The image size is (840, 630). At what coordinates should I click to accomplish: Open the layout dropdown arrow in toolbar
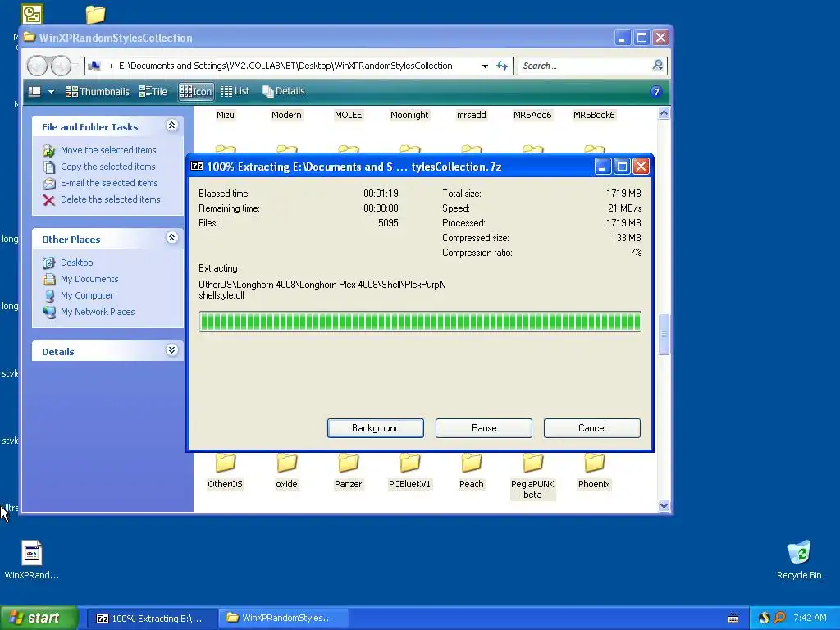tap(52, 92)
